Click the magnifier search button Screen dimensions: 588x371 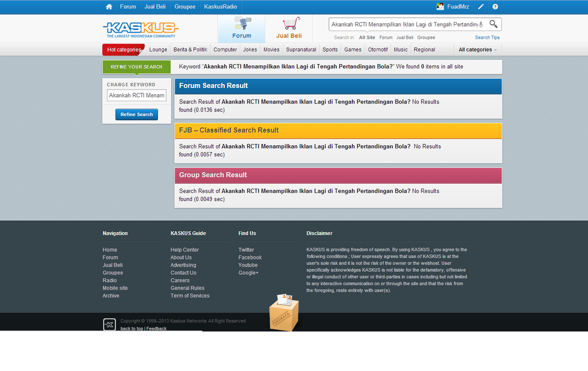[x=493, y=24]
